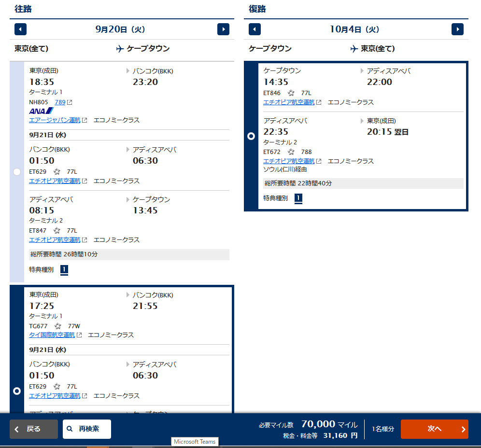Click the ANA logo under NH805

click(42, 111)
